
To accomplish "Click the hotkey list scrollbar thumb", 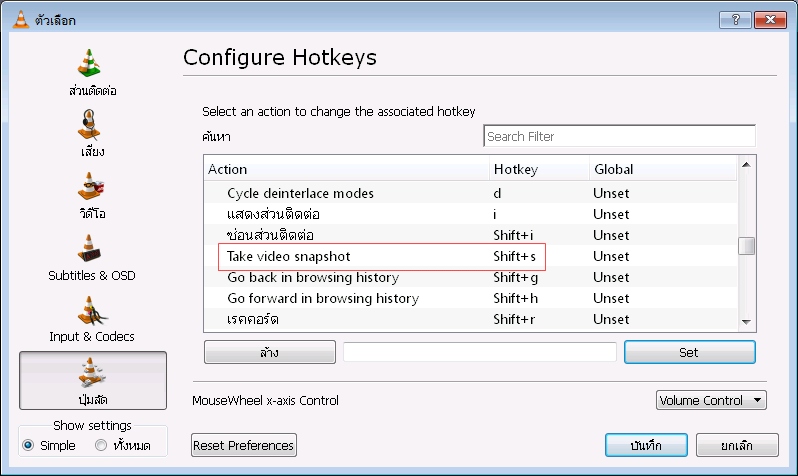I will click(x=746, y=246).
